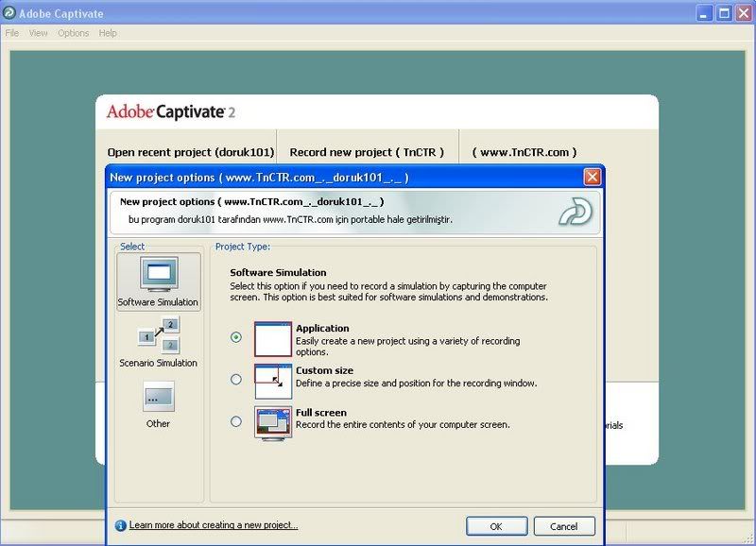Open the Options menu
756x546 pixels.
(74, 33)
